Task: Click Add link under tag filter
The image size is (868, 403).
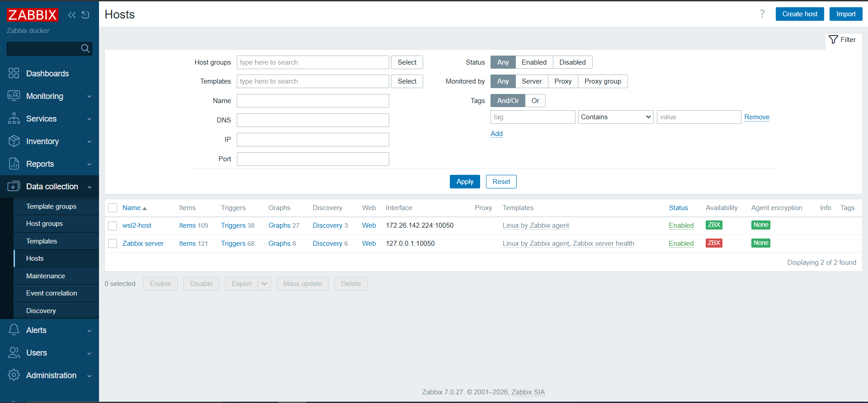Action: 496,134
